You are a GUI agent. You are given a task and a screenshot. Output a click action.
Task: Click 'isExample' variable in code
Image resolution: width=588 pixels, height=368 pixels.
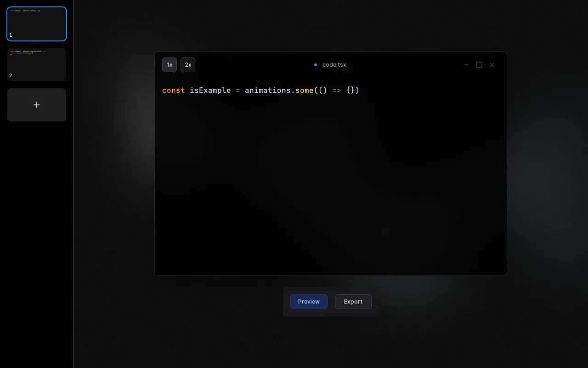[210, 90]
